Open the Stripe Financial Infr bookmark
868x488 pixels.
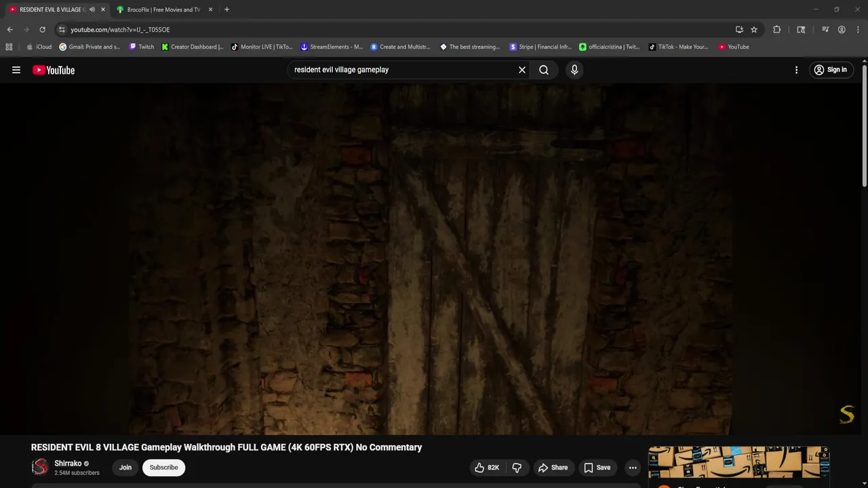click(x=540, y=47)
